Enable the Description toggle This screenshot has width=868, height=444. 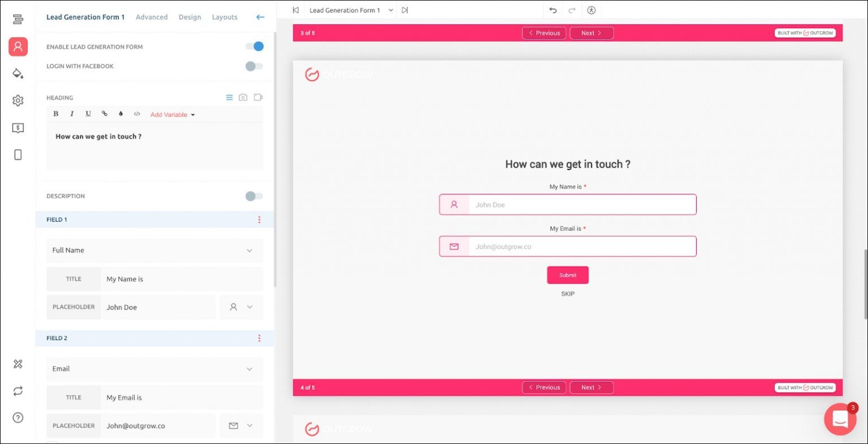point(254,196)
